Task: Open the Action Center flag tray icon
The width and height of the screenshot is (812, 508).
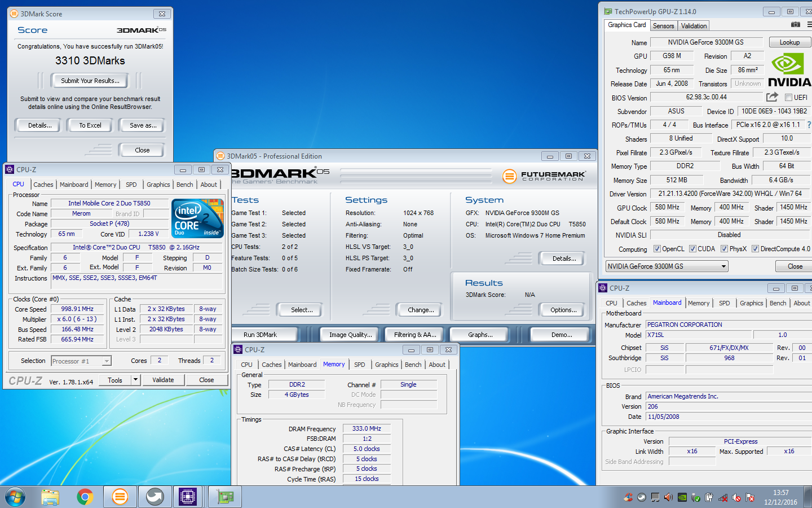Action: tap(750, 497)
